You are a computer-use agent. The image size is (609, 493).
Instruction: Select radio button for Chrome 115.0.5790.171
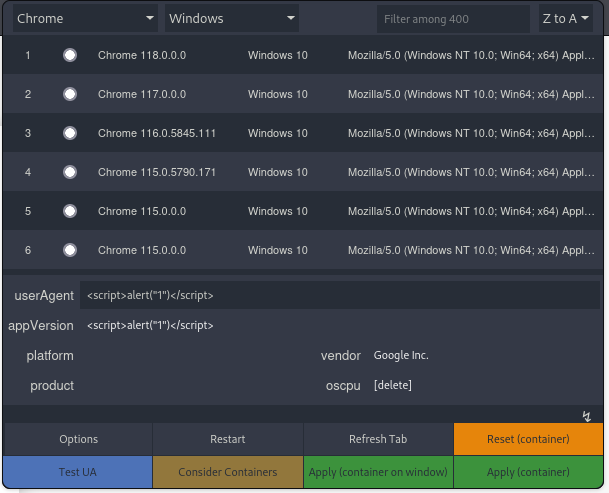(70, 172)
